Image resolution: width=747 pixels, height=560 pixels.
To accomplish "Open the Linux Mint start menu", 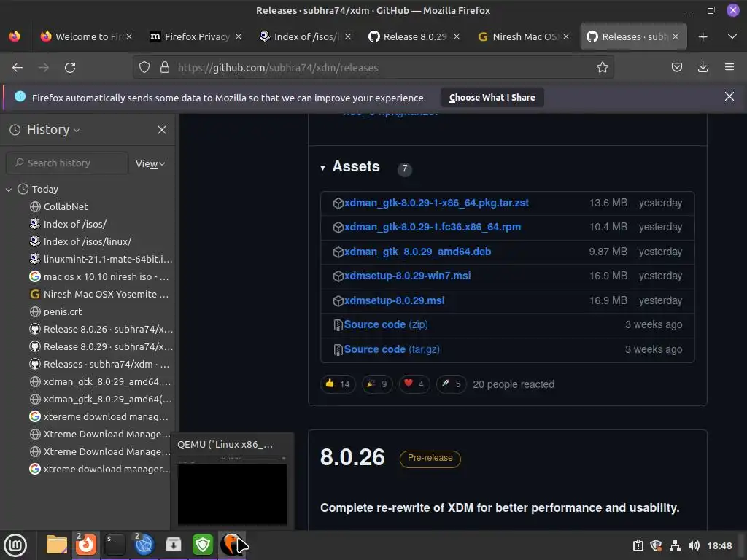I will coord(15,545).
